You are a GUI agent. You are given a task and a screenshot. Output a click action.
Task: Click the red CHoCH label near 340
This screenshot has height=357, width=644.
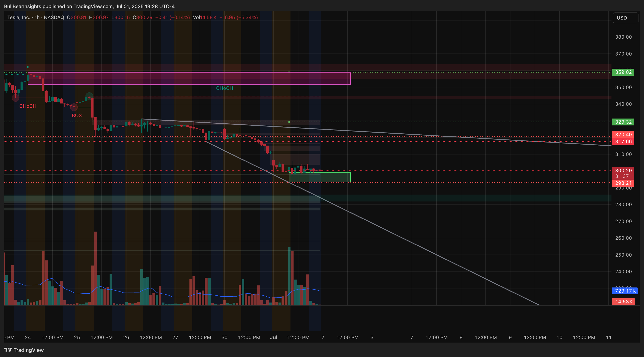point(28,106)
